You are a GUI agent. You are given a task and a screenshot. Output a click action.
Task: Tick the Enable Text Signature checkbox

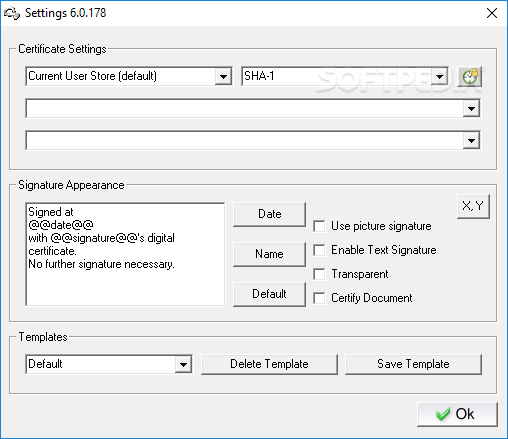(x=319, y=250)
